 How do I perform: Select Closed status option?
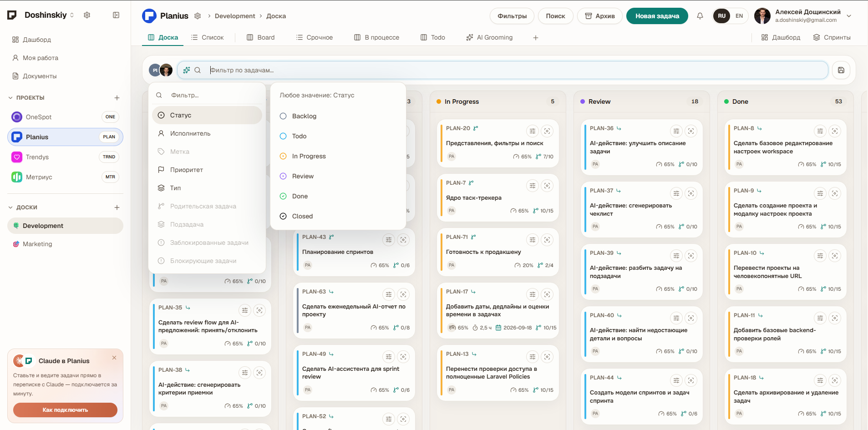point(338,216)
